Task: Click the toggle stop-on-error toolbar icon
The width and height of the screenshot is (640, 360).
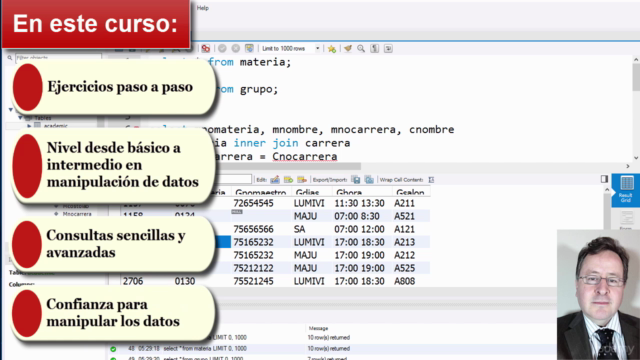Action: click(206, 49)
